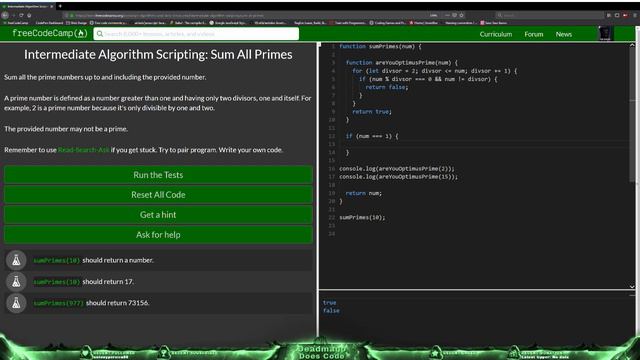
Task: Focus the freeCodeCamp lesson search field
Action: 196,34
